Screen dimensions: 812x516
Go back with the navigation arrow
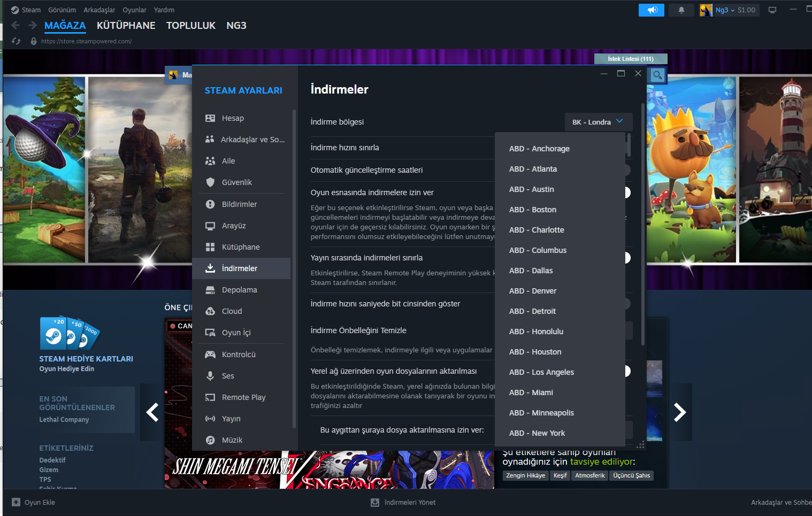tap(16, 25)
